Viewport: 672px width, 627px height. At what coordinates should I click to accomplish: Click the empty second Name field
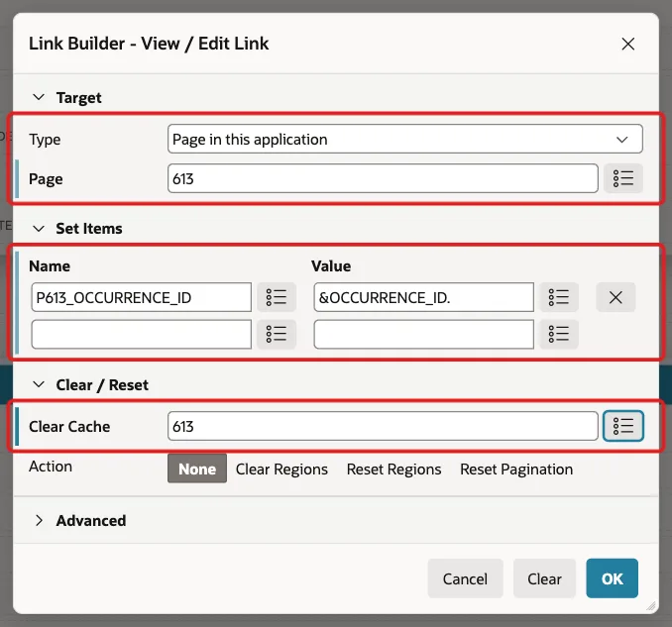[x=142, y=334]
